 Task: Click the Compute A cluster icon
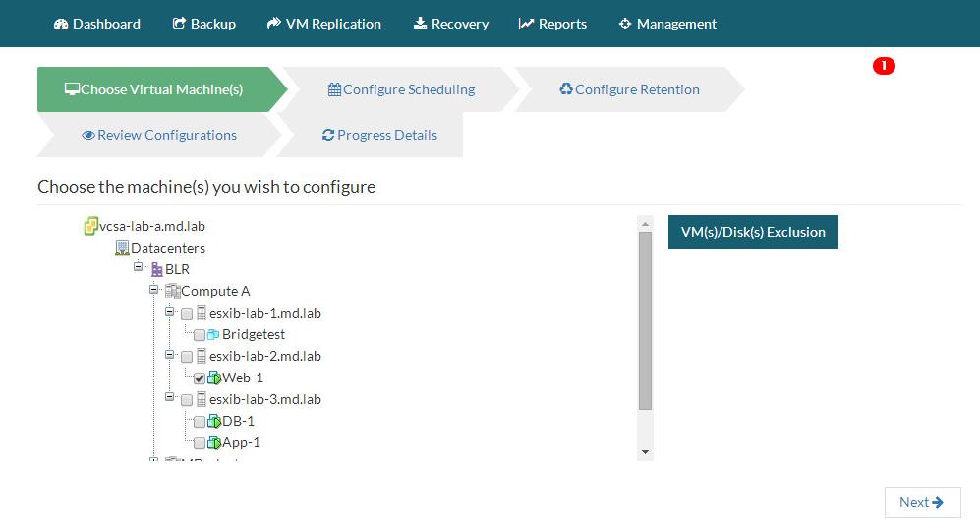click(173, 291)
